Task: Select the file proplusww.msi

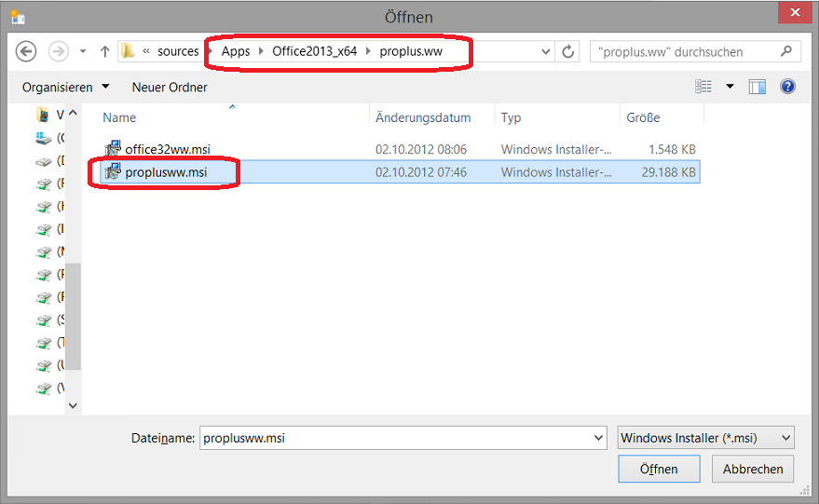Action: tap(166, 172)
